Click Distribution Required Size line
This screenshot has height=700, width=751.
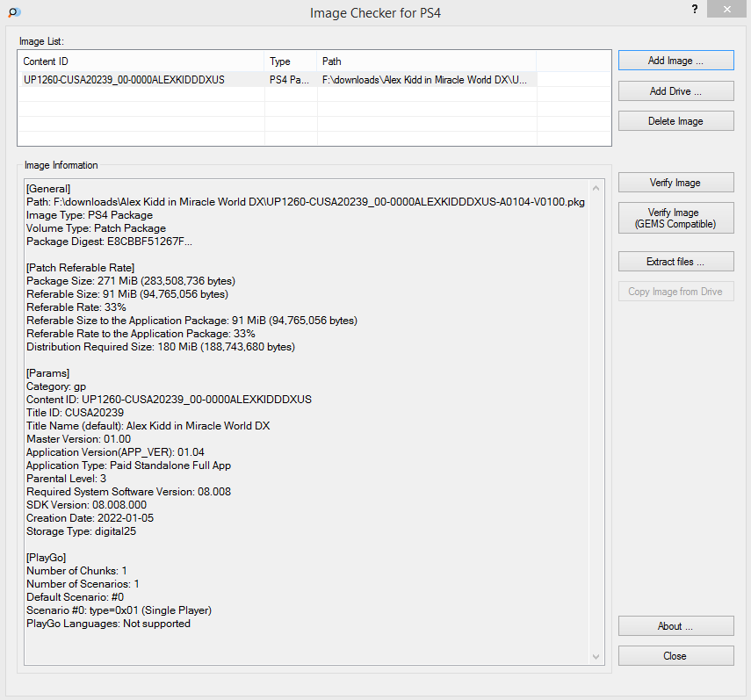click(x=161, y=347)
